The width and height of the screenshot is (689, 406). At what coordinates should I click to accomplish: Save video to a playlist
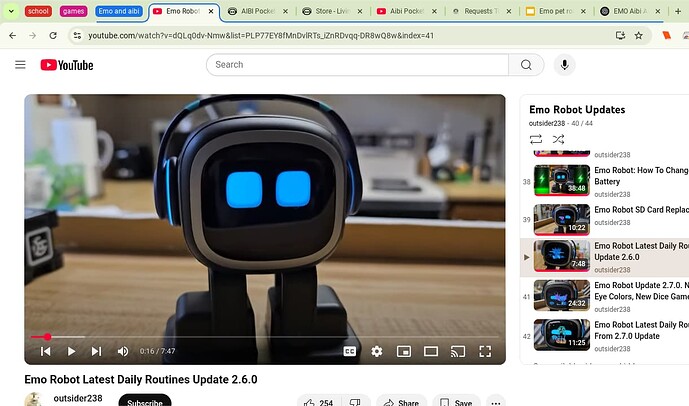[x=456, y=402]
